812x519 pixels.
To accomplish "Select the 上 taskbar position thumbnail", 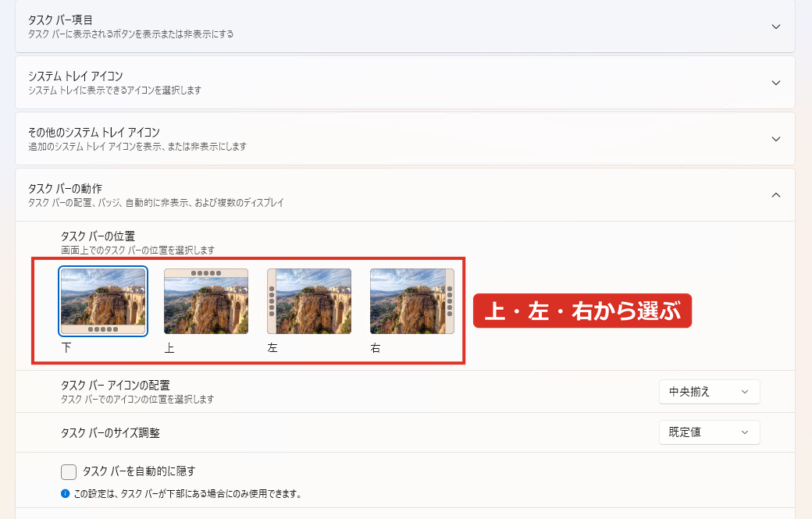I will [x=206, y=301].
